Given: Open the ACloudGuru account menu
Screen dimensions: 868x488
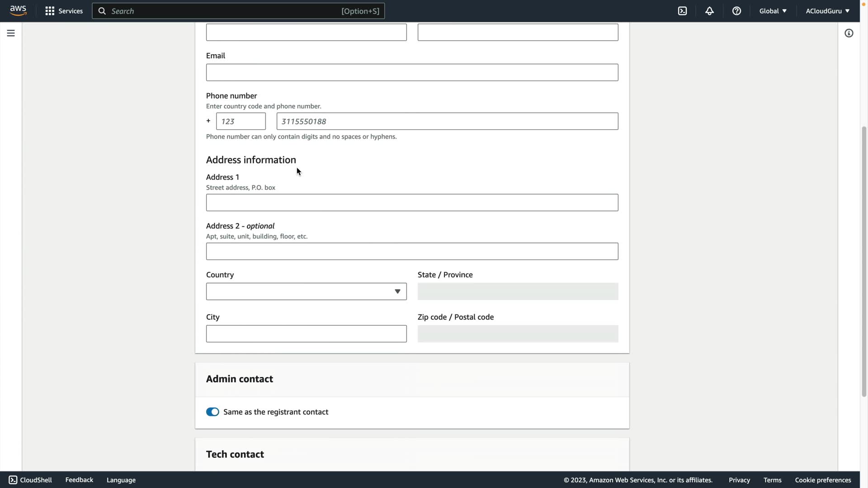Looking at the screenshot, I should click(827, 11).
